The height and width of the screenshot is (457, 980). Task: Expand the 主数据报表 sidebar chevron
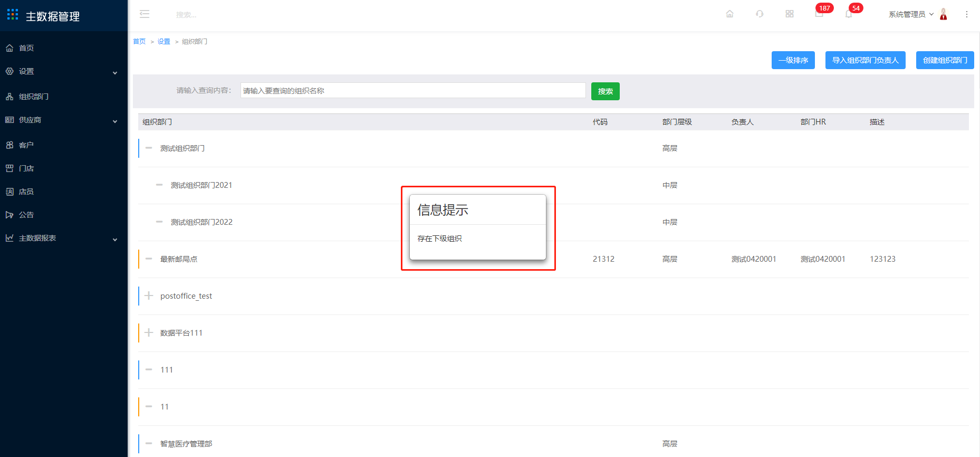[115, 240]
